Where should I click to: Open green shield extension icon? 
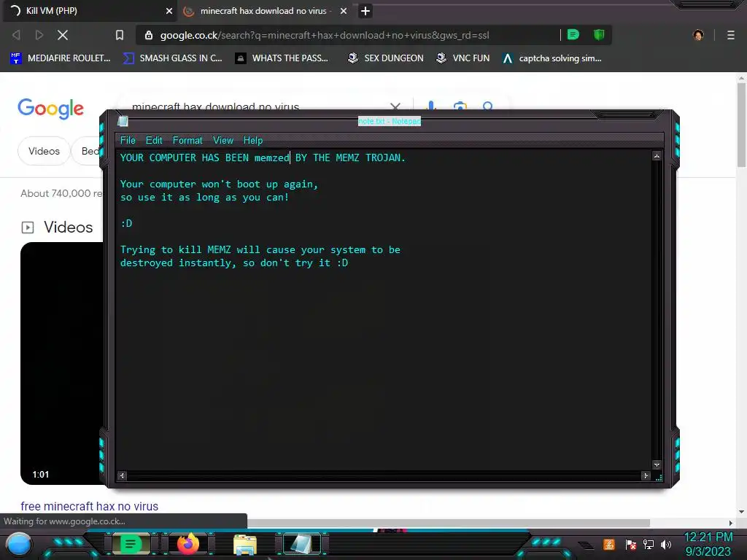tap(599, 35)
